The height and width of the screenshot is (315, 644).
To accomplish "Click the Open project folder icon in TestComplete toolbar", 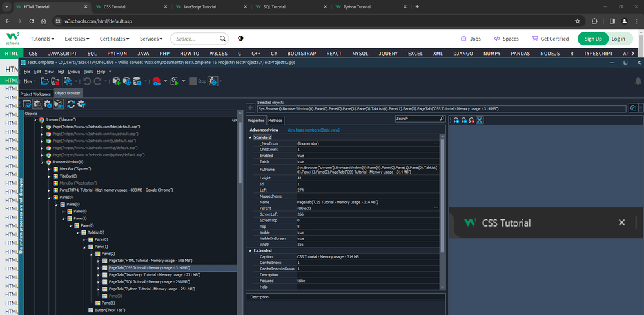I will [x=44, y=81].
